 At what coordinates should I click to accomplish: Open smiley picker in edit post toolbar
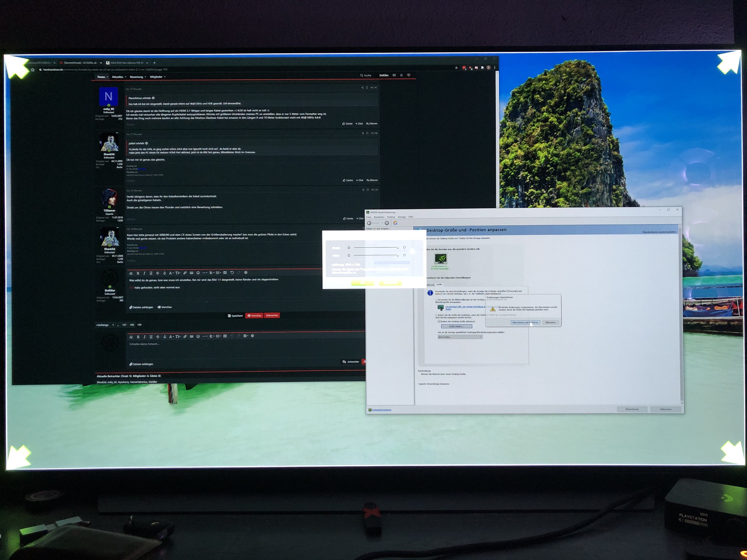pyautogui.click(x=198, y=273)
